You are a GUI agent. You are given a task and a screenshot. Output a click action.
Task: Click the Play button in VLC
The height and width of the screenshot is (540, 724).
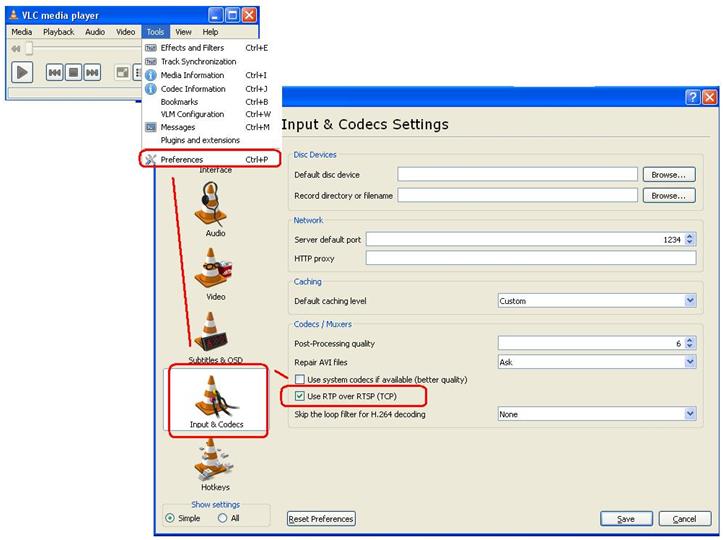pos(22,72)
